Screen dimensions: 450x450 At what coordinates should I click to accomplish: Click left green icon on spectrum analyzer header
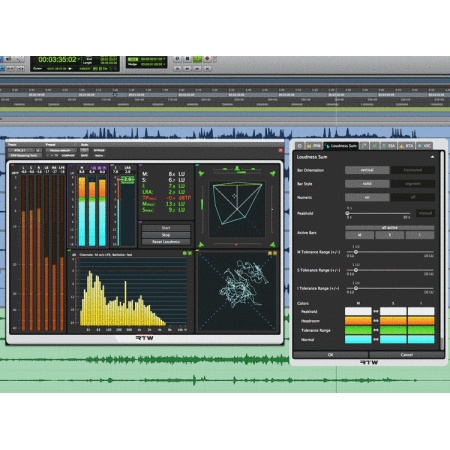[x=184, y=254]
